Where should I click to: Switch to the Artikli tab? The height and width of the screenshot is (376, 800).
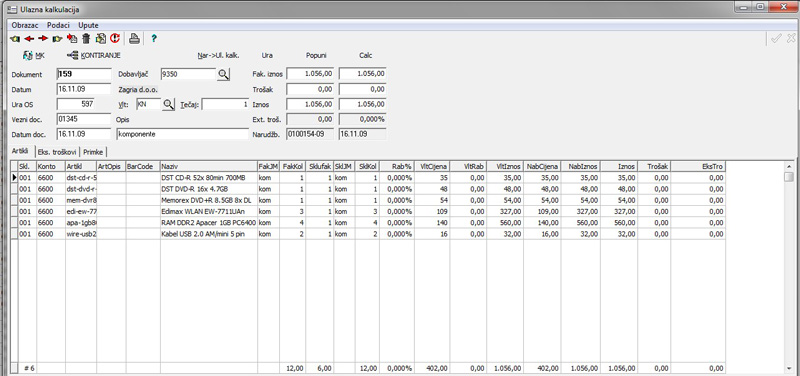[20, 152]
